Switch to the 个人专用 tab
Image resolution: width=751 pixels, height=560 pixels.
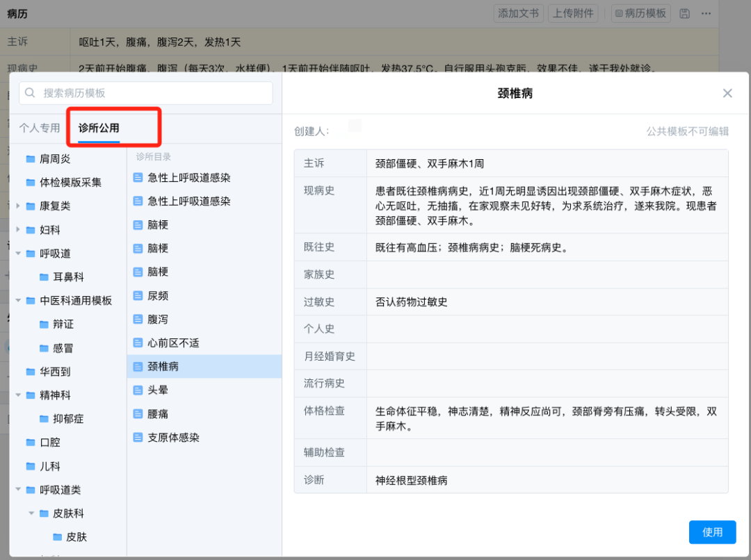point(40,128)
